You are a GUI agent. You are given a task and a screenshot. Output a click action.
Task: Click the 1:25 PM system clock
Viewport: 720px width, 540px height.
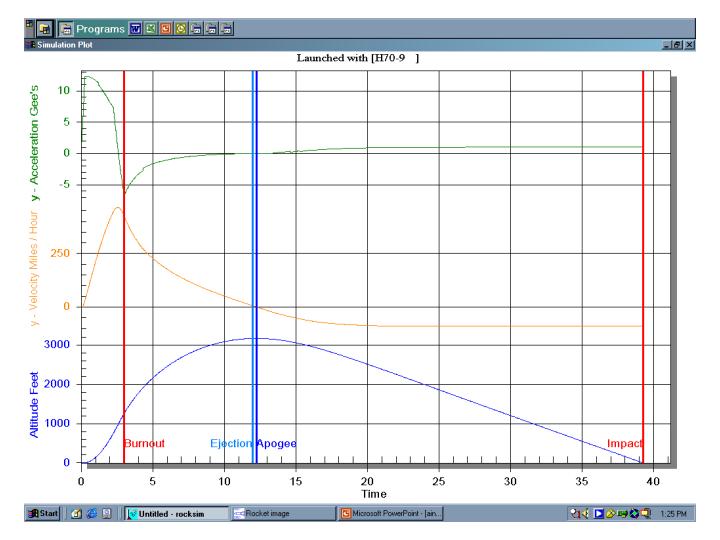pyautogui.click(x=673, y=513)
